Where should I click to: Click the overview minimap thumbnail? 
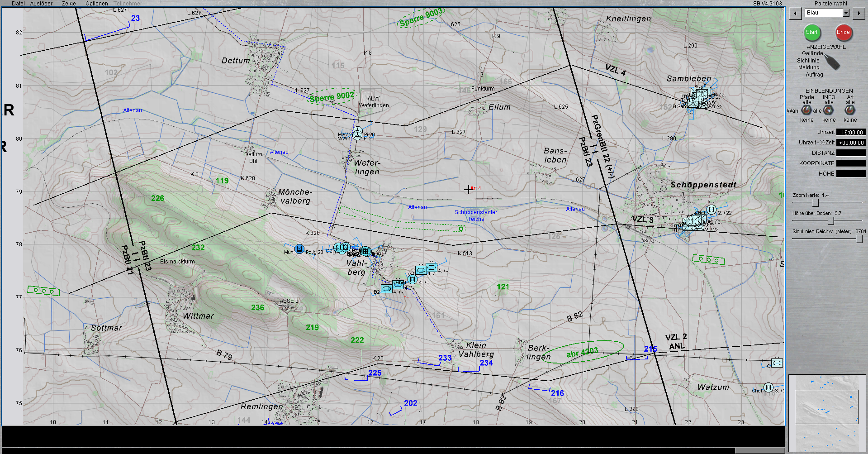[x=826, y=406]
